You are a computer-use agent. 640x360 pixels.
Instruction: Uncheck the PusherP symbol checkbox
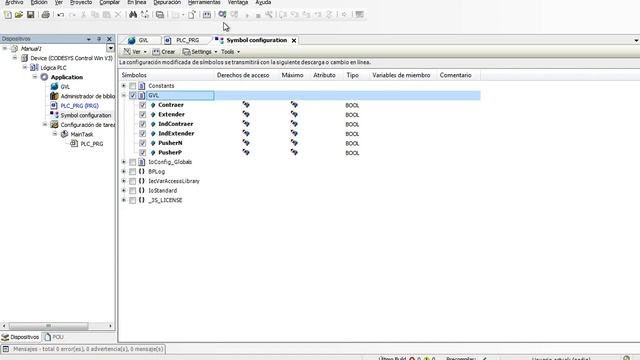(142, 153)
